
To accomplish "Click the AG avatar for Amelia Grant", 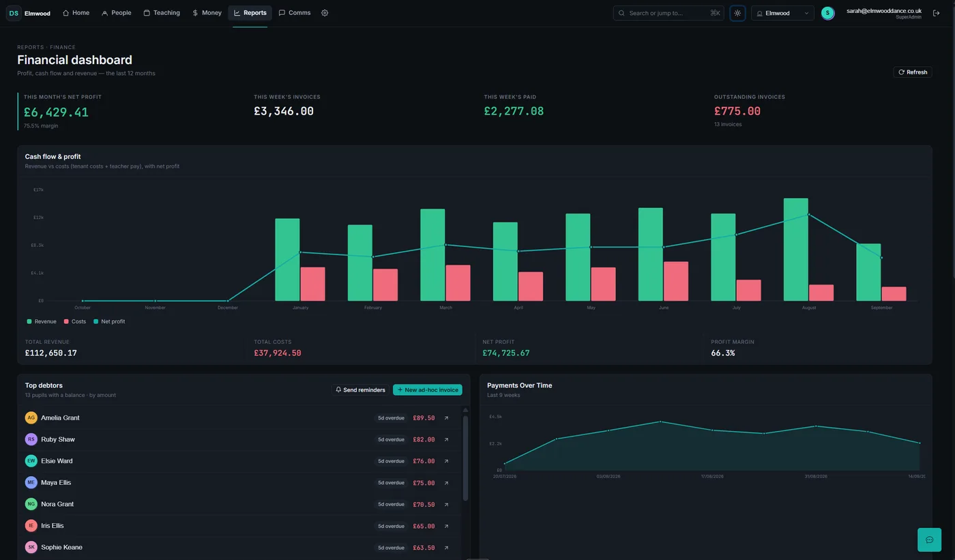I will 31,417.
